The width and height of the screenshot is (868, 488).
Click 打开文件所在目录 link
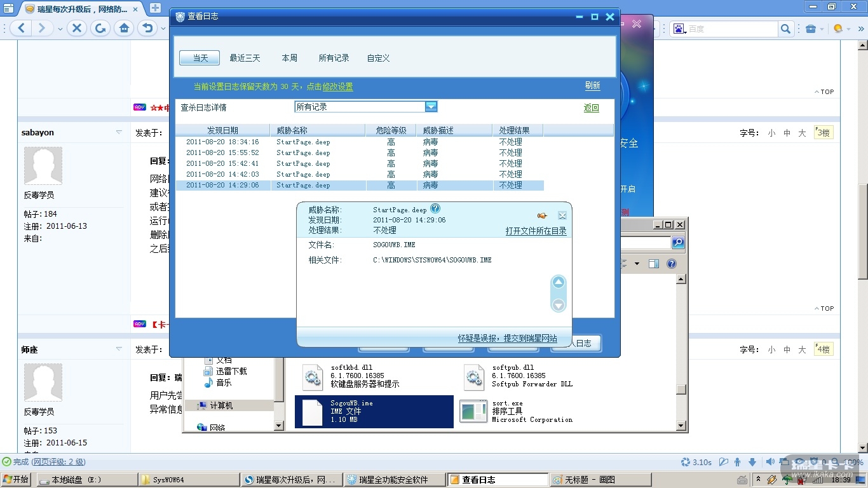click(x=536, y=231)
